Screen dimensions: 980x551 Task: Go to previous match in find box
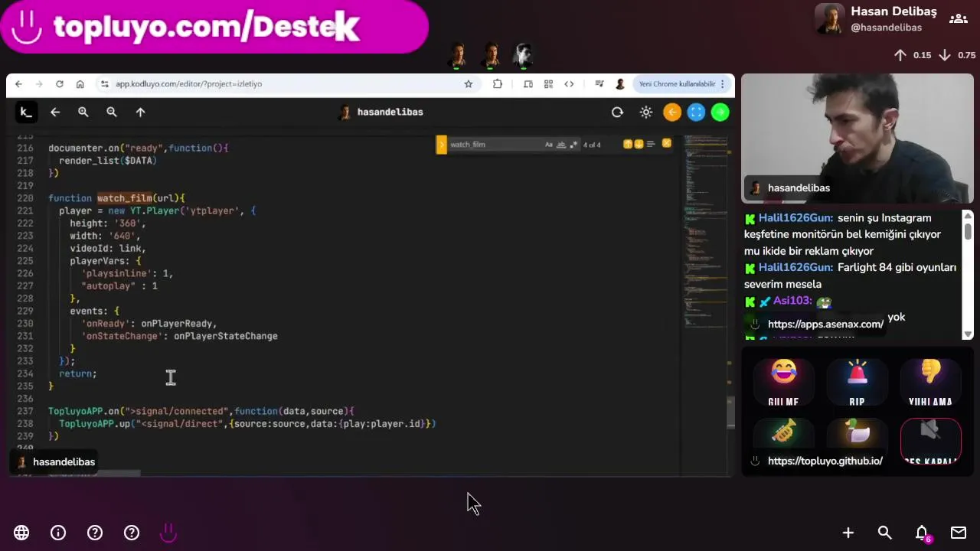[628, 144]
